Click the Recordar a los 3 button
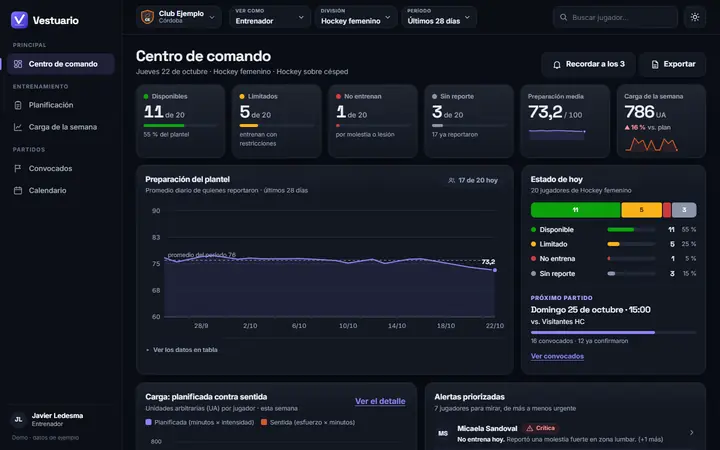Viewport: 720px width, 450px height. (588, 64)
